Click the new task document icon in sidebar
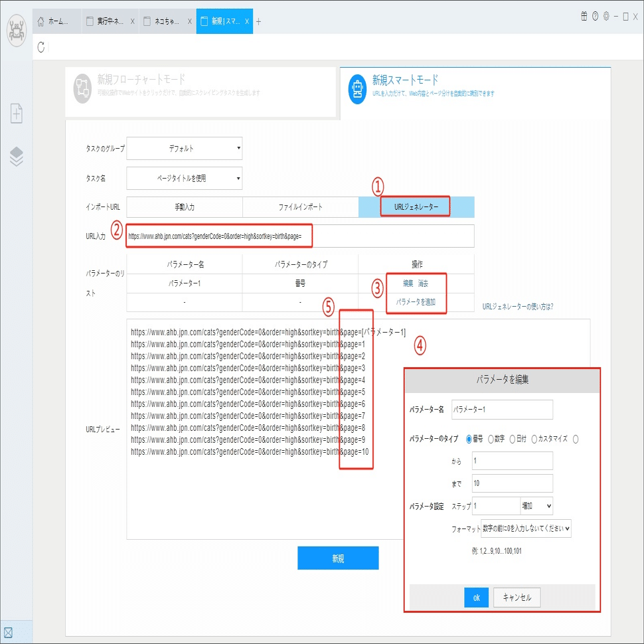This screenshot has height=644, width=644. coord(17,113)
